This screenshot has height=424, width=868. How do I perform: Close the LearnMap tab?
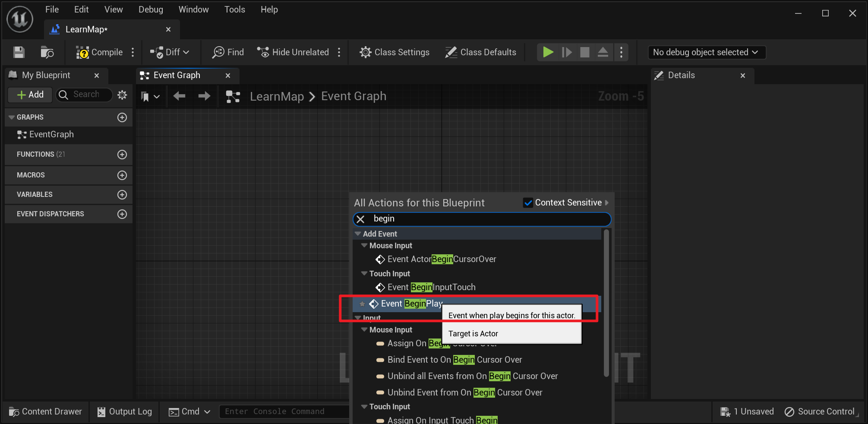pos(168,29)
